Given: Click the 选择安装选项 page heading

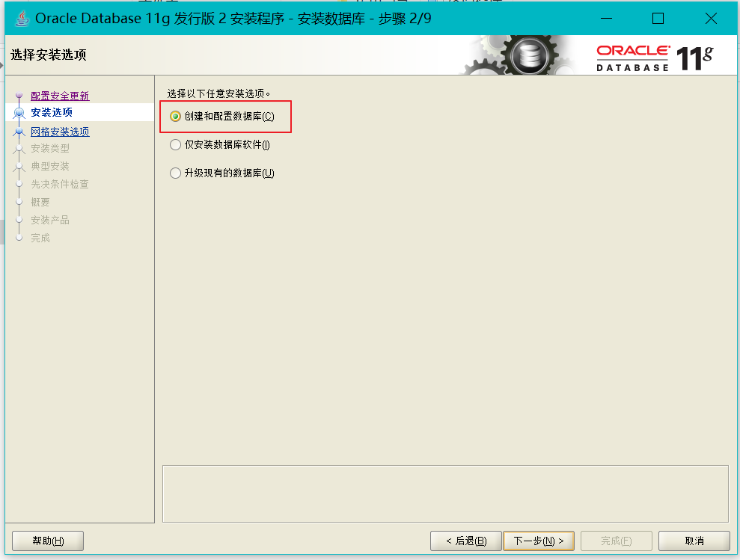Looking at the screenshot, I should [49, 55].
